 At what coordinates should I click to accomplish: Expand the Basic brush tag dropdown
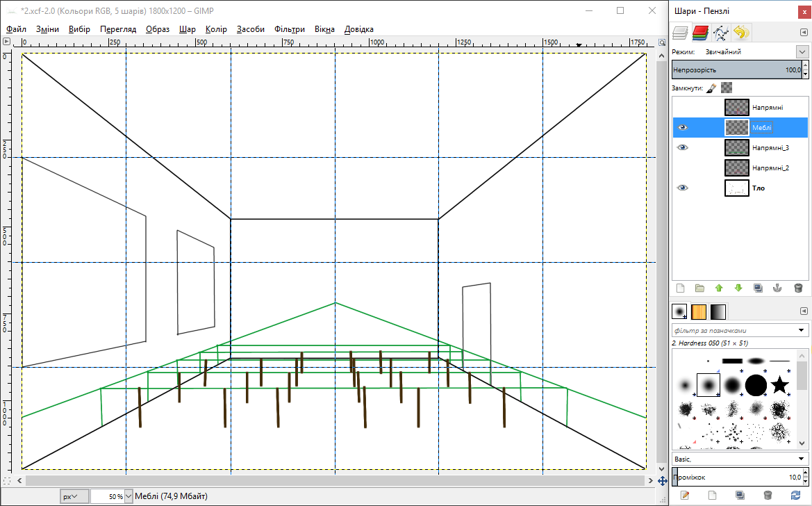[x=802, y=459]
